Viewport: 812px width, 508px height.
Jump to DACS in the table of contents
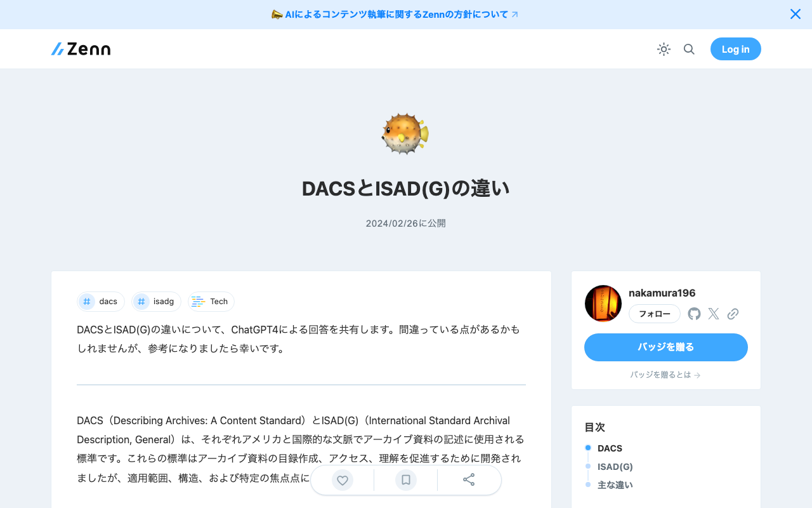click(610, 448)
